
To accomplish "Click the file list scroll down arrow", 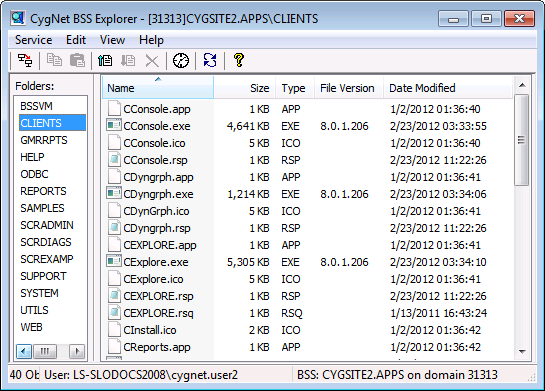I will pos(522,351).
